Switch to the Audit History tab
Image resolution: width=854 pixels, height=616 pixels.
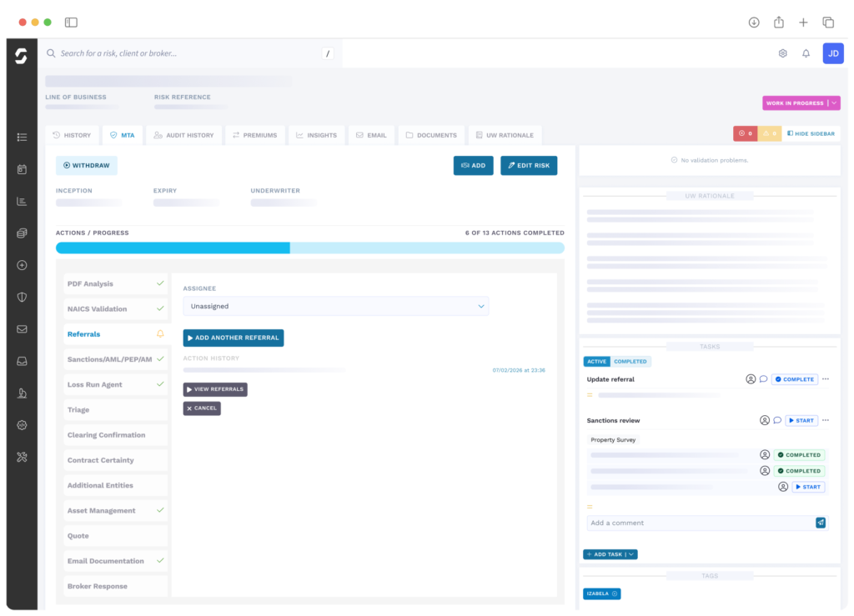pos(183,135)
